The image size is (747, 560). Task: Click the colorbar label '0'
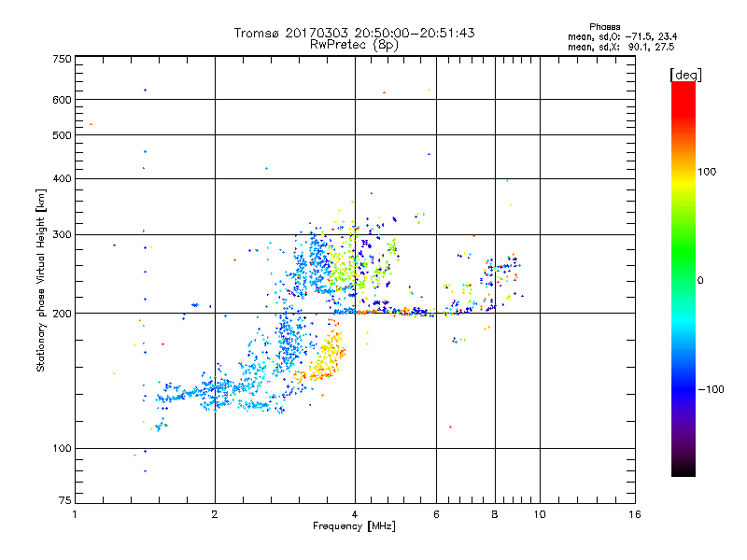coord(700,280)
